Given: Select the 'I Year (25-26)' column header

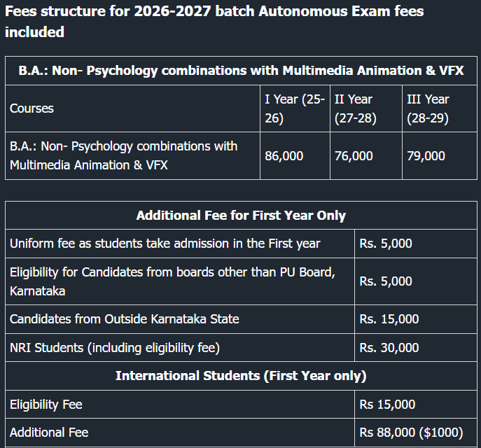Looking at the screenshot, I should pyautogui.click(x=294, y=108).
